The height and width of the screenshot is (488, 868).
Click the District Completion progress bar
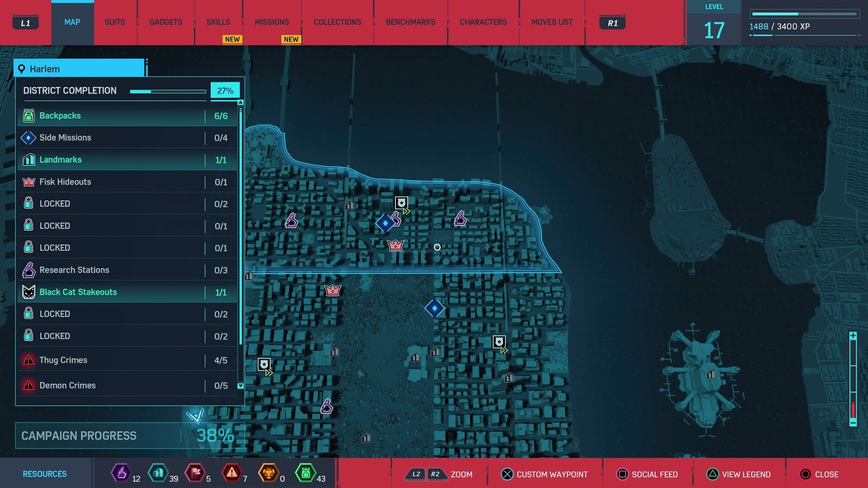coord(168,92)
